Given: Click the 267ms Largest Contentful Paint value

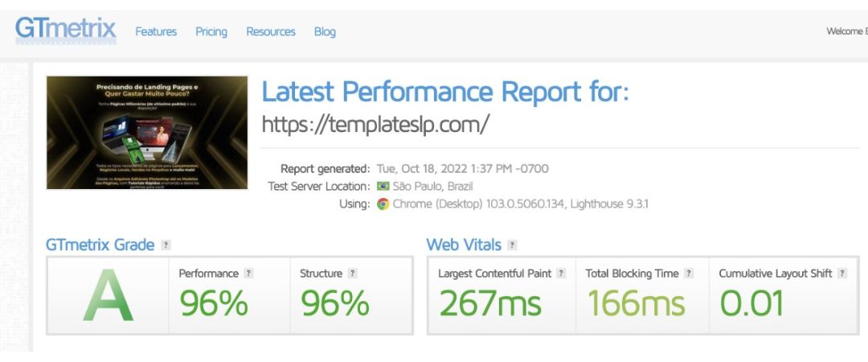Looking at the screenshot, I should [x=490, y=303].
